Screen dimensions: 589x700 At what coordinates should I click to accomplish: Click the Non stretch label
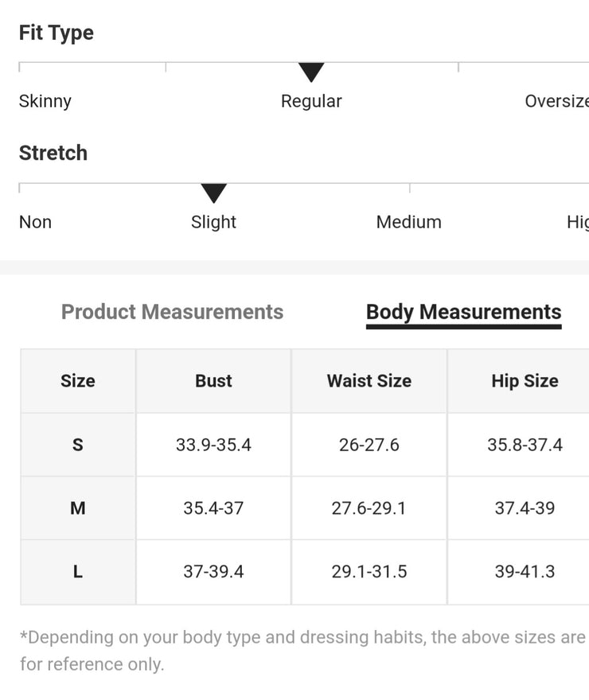click(x=35, y=222)
